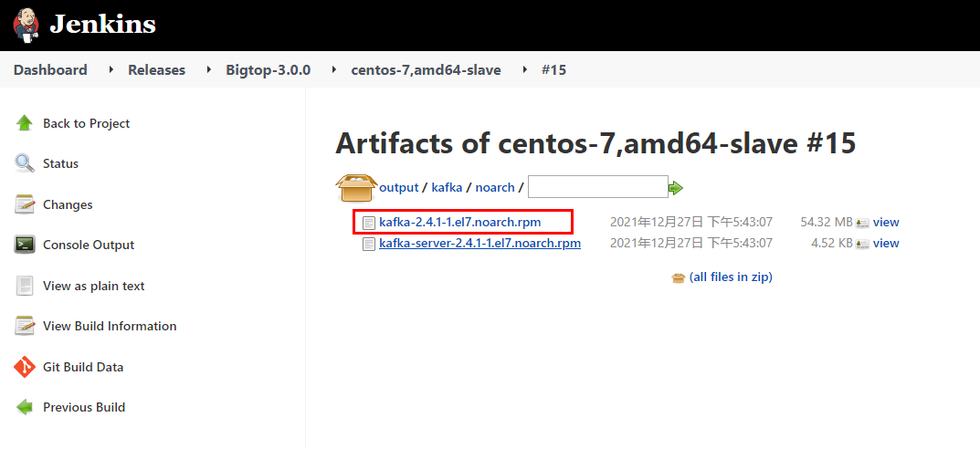Click the green go arrow beside path field
The image size is (980, 449).
[676, 187]
